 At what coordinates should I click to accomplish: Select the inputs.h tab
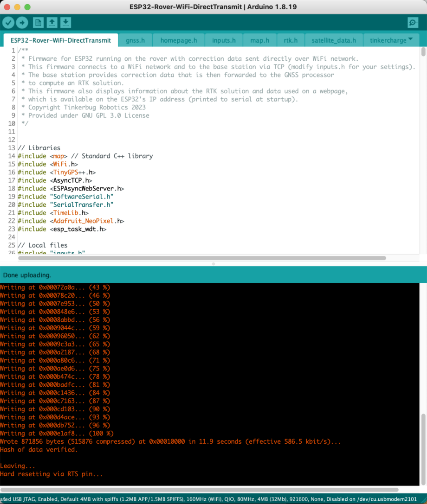point(224,40)
